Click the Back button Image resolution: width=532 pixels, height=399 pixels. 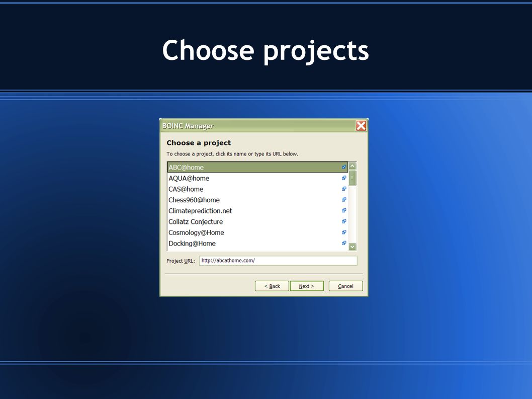272,286
